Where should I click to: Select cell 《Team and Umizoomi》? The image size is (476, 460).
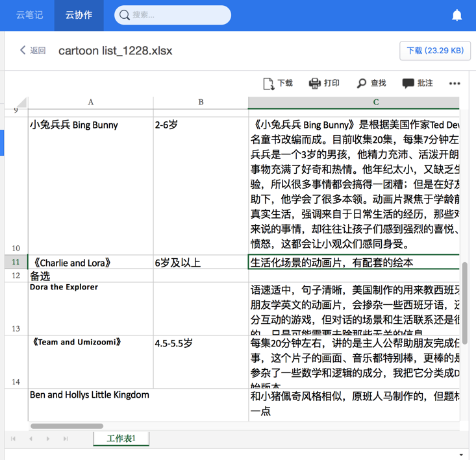(x=90, y=362)
